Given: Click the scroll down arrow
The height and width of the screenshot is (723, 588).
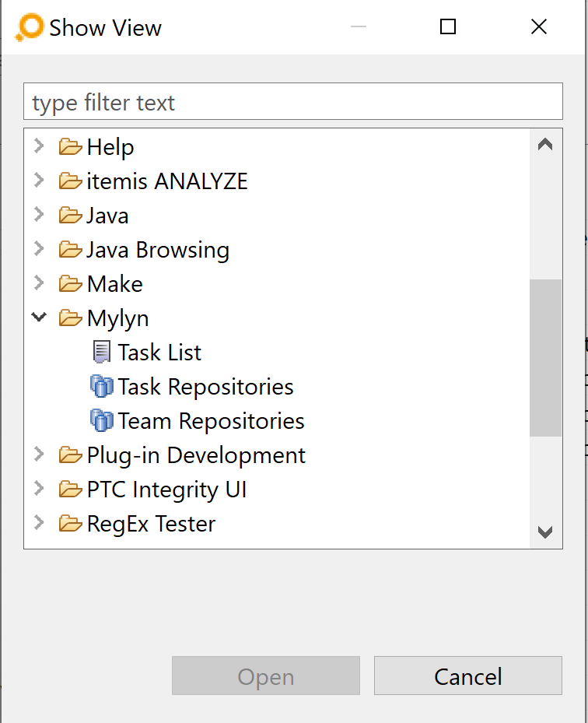Looking at the screenshot, I should 545,532.
